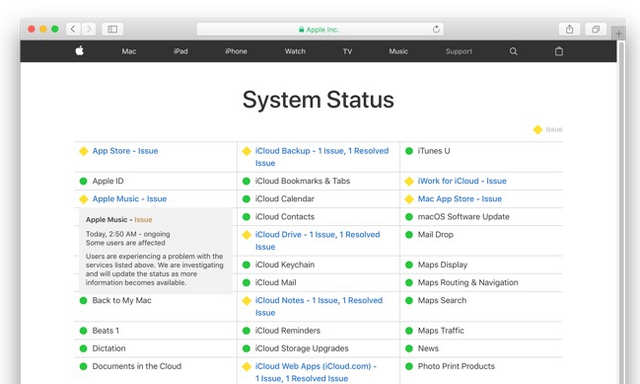Click the Safari share icon
This screenshot has height=384, width=640.
coord(569,29)
